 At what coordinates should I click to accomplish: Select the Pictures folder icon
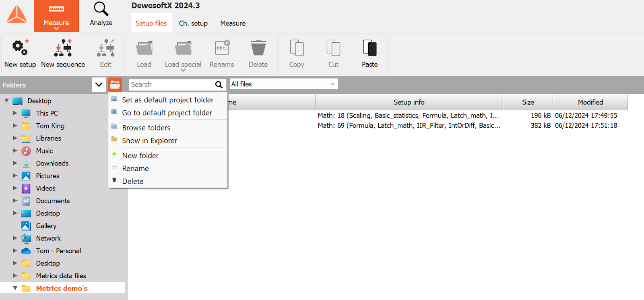pyautogui.click(x=26, y=176)
